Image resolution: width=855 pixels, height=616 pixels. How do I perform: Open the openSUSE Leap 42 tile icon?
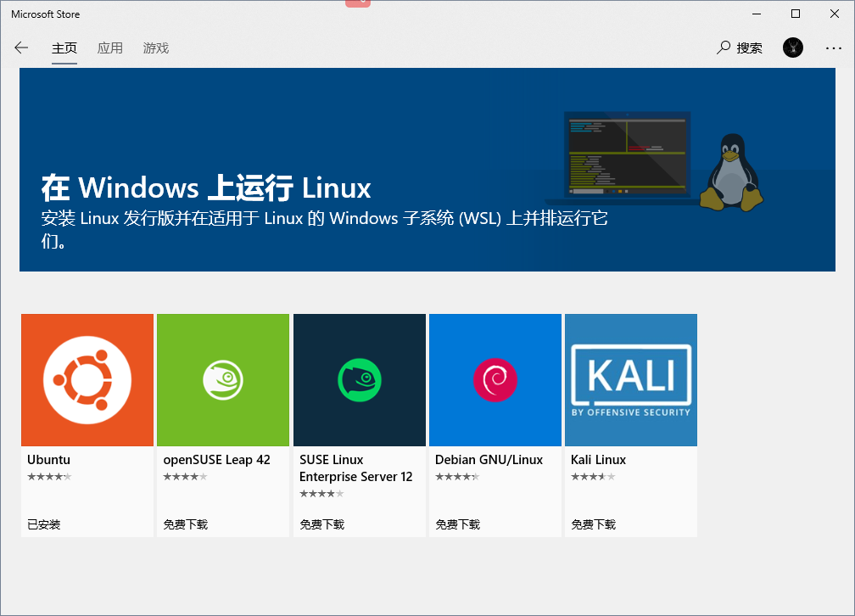click(223, 380)
